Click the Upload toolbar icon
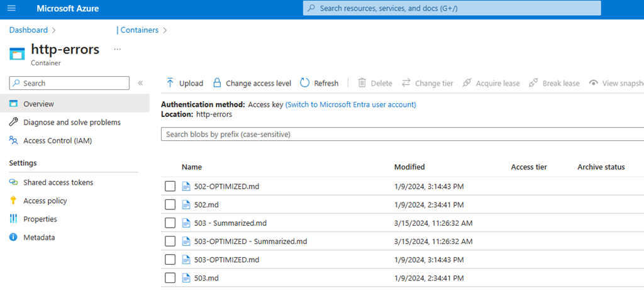 [170, 83]
